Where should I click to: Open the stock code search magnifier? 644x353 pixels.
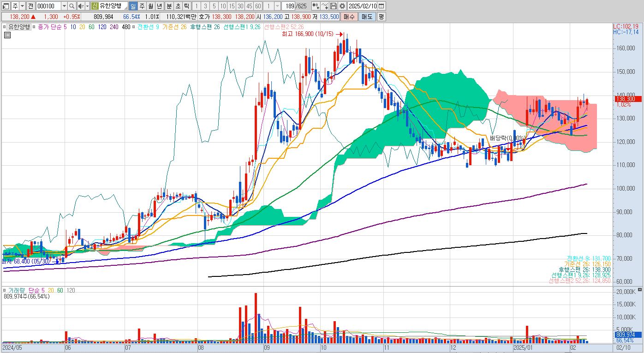(72, 6)
